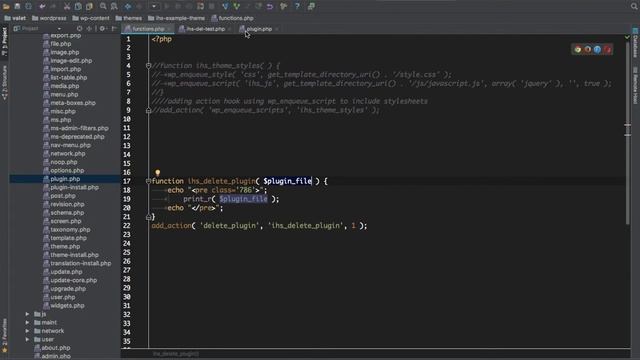Select plugin-install.php in the project tree
The height and width of the screenshot is (360, 640).
(74, 187)
